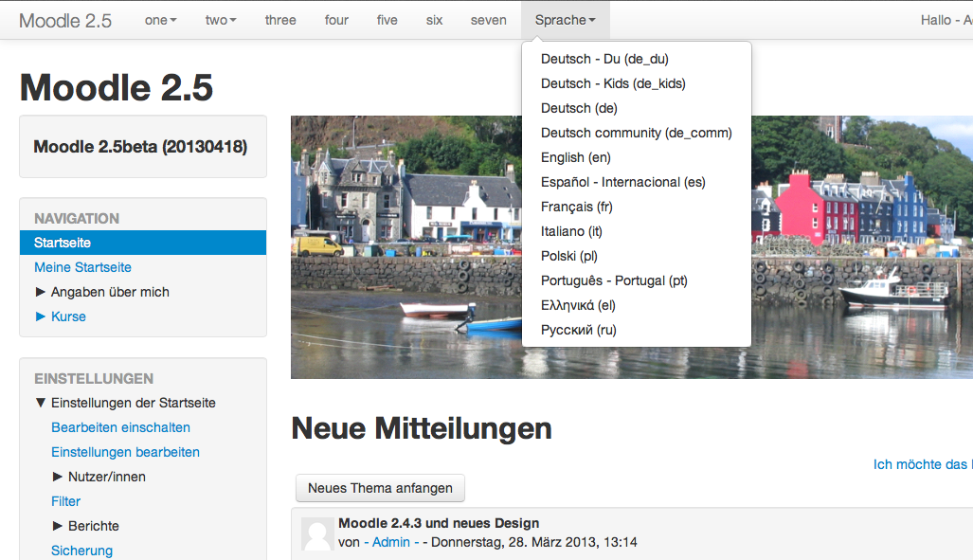Image resolution: width=973 pixels, height=560 pixels.
Task: Click the EINSTELLUNGEN block heading
Action: [x=94, y=379]
